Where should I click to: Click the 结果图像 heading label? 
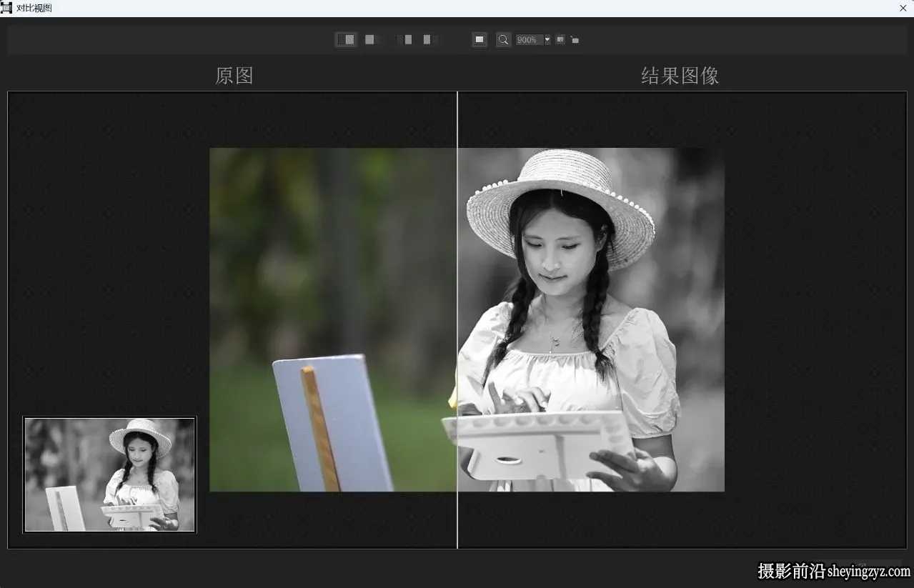click(x=680, y=76)
